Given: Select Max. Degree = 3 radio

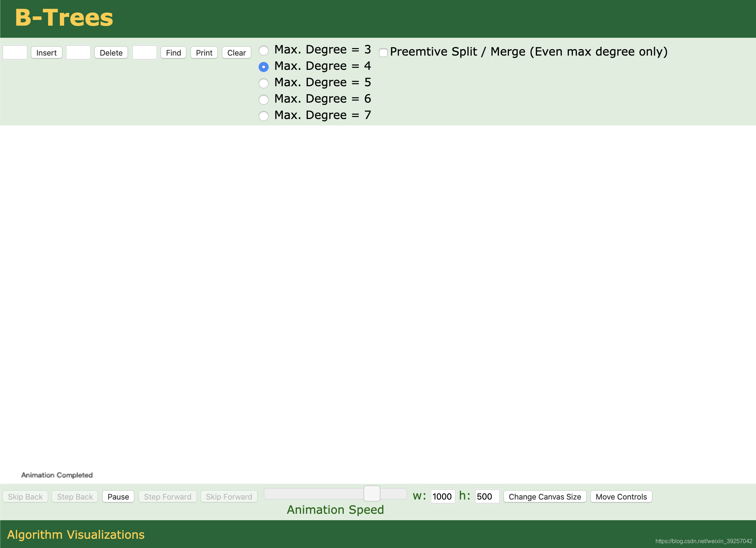Looking at the screenshot, I should [264, 51].
